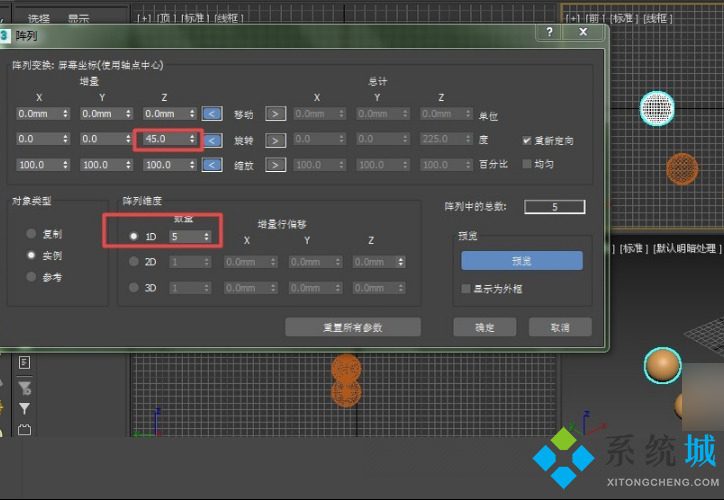Select the 复制 (Copy) object type radio
This screenshot has width=724, height=500.
click(31, 234)
